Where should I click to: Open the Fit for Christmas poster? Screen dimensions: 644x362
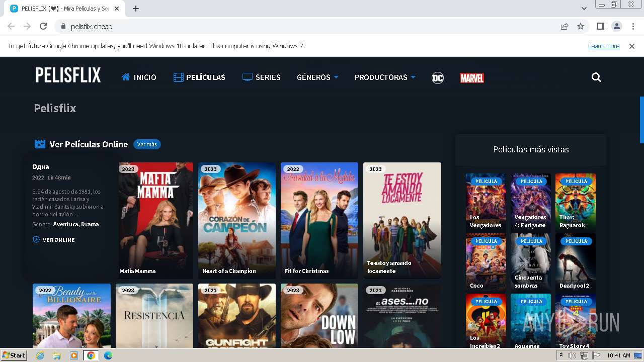pyautogui.click(x=319, y=220)
